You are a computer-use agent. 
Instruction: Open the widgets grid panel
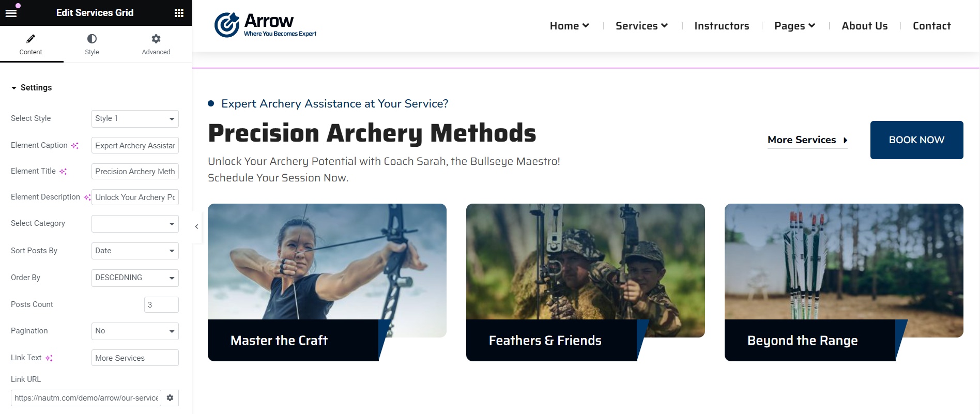coord(179,13)
